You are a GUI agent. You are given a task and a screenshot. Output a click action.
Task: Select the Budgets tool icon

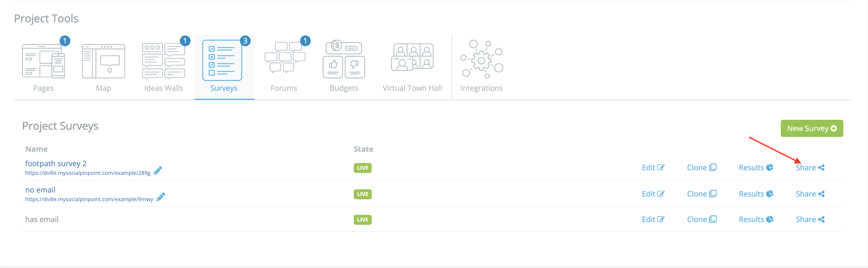(x=344, y=60)
